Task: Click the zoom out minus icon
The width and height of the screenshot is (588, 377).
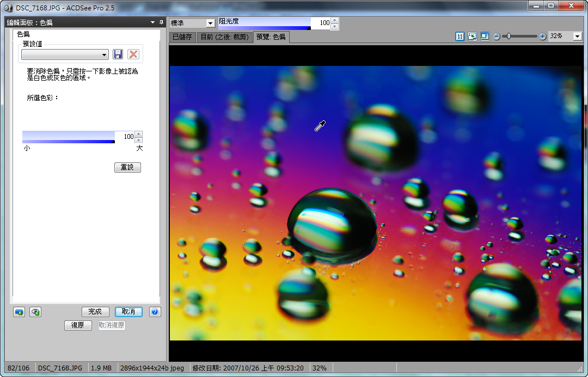Action: click(497, 37)
